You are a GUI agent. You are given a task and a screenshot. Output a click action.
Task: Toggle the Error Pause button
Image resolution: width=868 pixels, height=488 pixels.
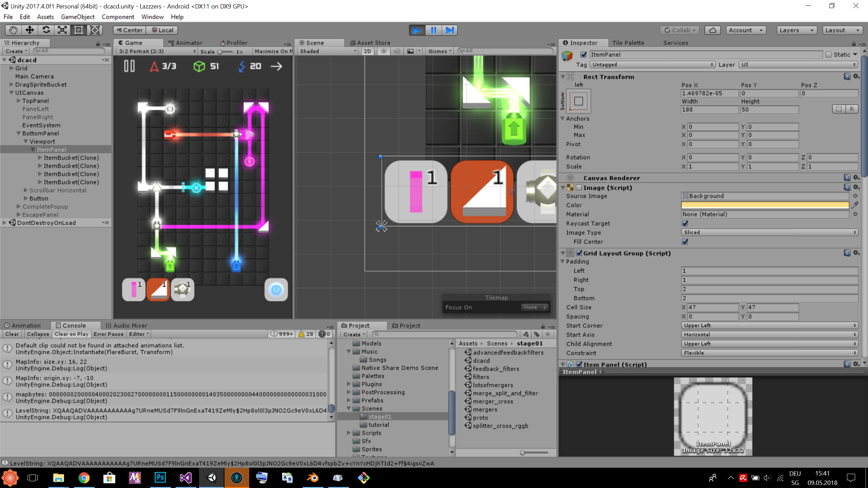pos(108,334)
